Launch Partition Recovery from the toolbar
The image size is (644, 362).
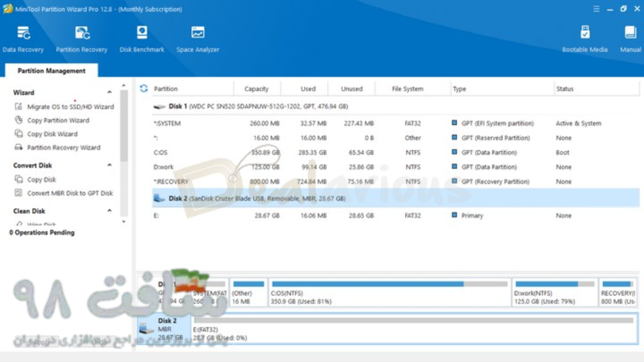pos(81,40)
